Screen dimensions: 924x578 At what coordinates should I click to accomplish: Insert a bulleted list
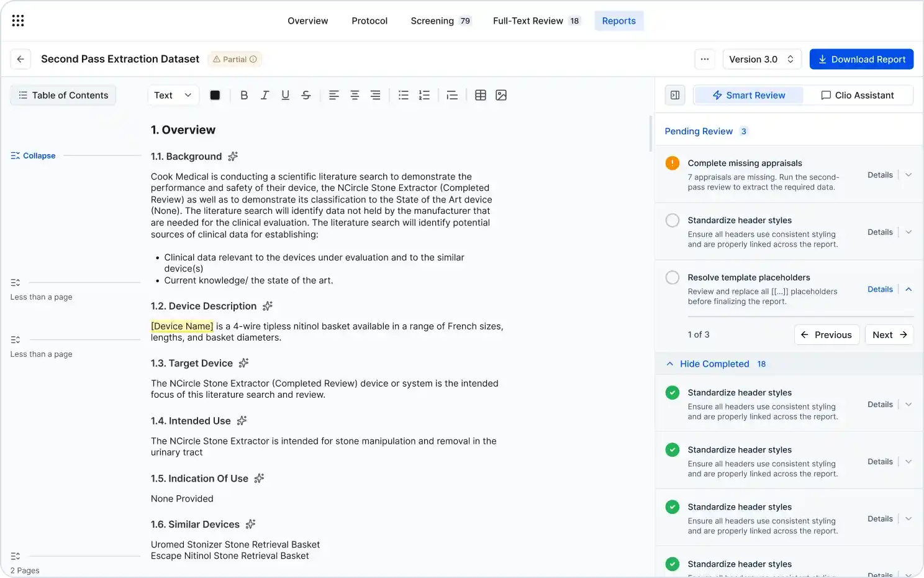404,95
